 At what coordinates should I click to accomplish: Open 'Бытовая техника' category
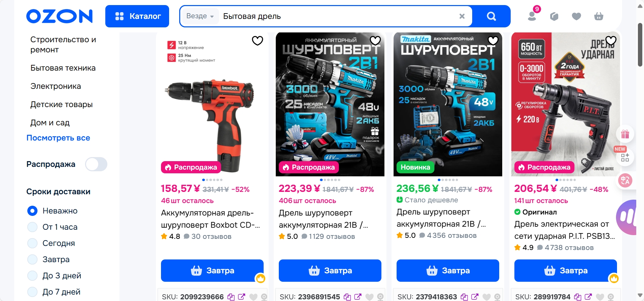(x=63, y=68)
